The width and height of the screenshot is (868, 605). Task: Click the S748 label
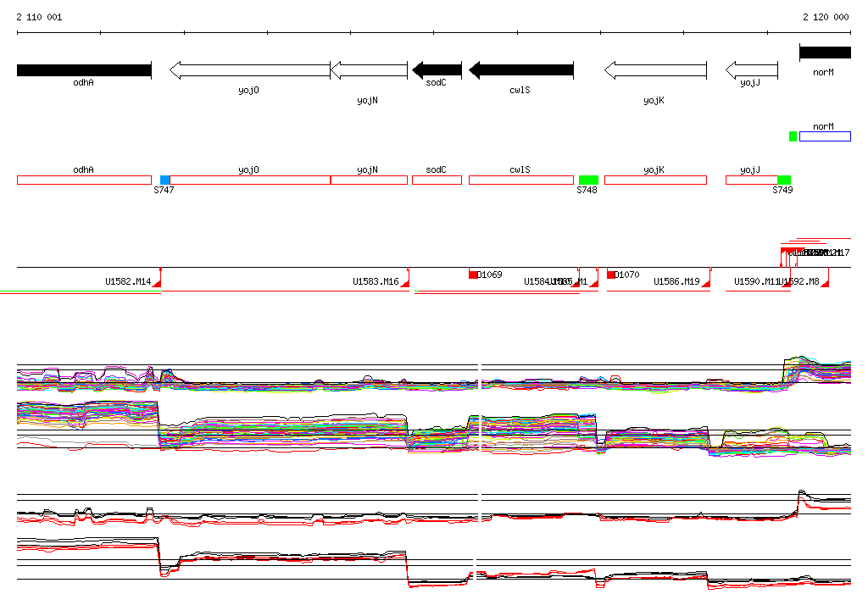tap(587, 190)
